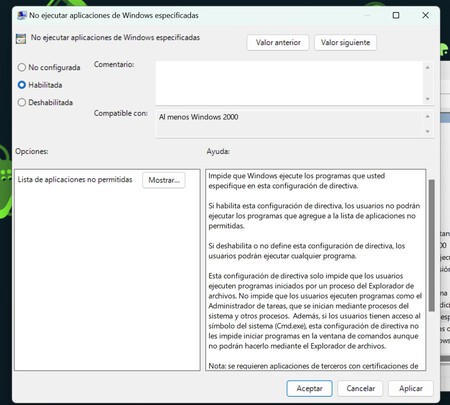Click the Comentario box scroll up arrow
Viewport: 450px width, 405px height.
428,68
